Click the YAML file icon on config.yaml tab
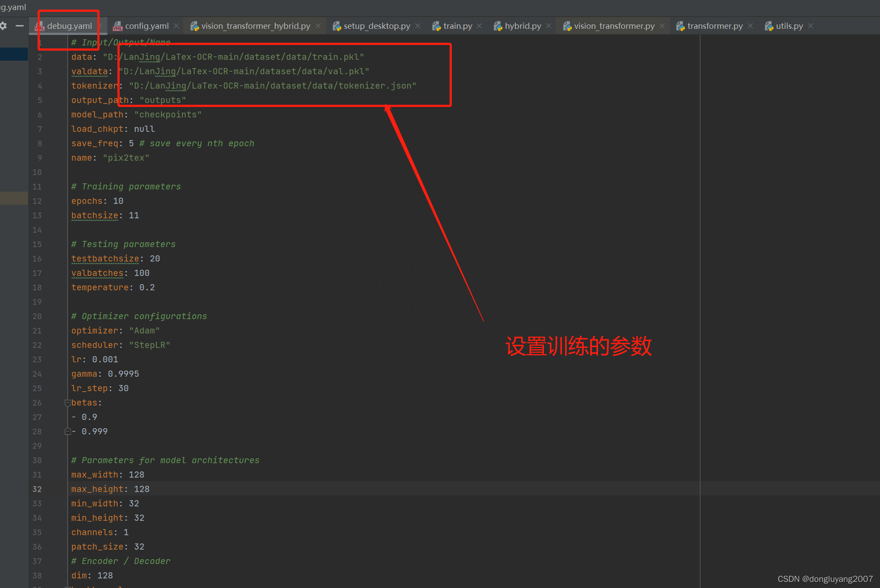880x588 pixels. coord(117,27)
